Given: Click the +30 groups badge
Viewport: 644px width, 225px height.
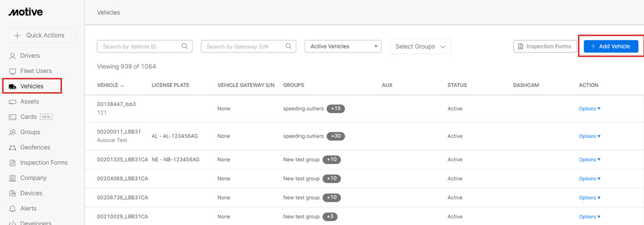Looking at the screenshot, I should (x=336, y=136).
